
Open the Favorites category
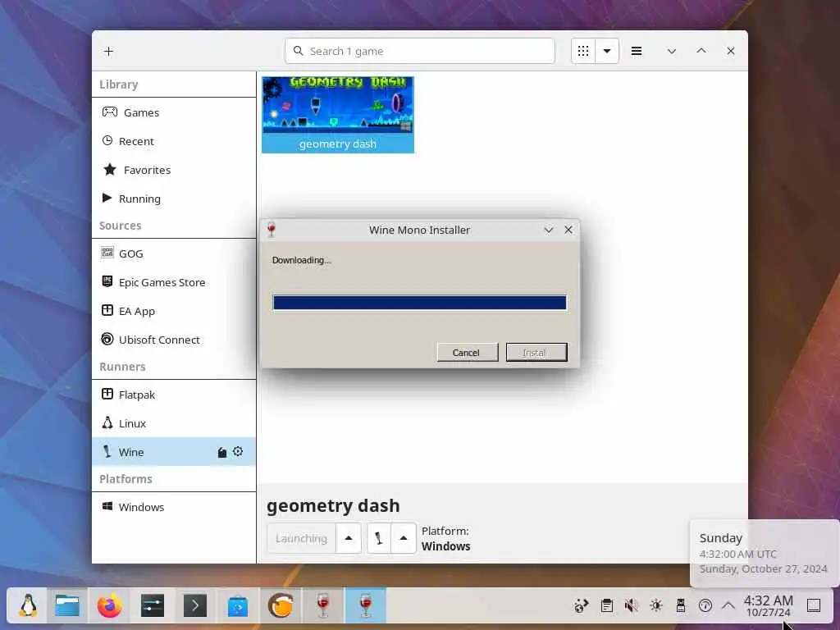point(174,170)
